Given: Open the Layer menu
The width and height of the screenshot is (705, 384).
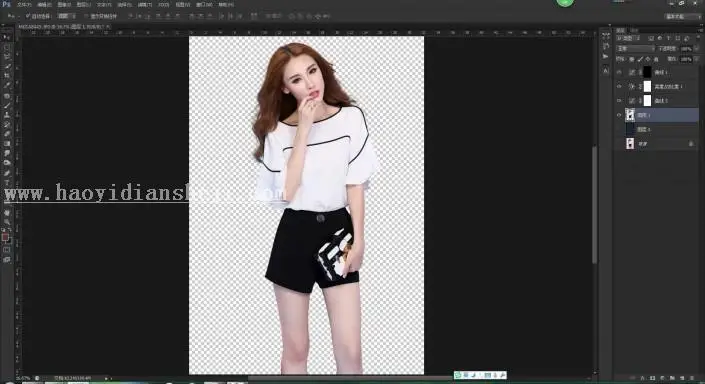Looking at the screenshot, I should tap(84, 4).
